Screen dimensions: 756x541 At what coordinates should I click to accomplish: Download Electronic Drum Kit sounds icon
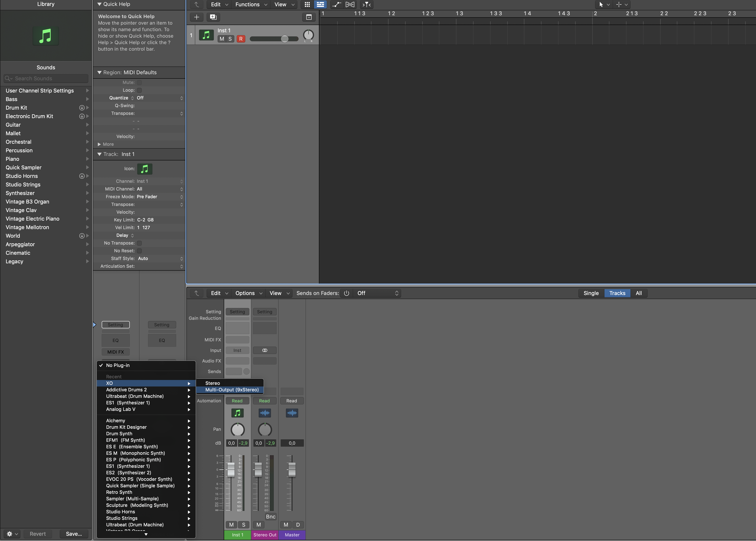[82, 116]
